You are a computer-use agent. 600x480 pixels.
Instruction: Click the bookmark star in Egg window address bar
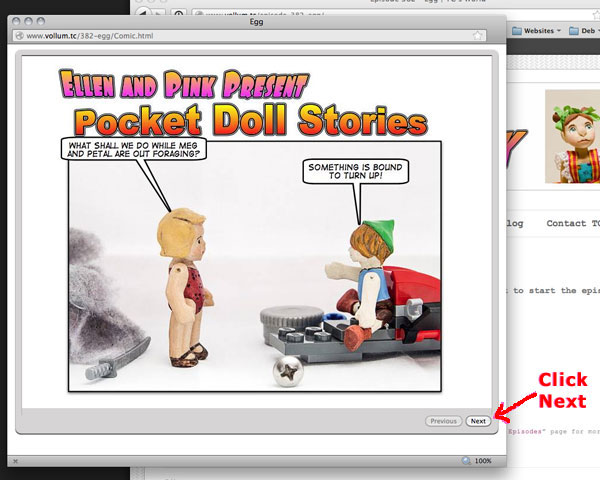pos(477,36)
